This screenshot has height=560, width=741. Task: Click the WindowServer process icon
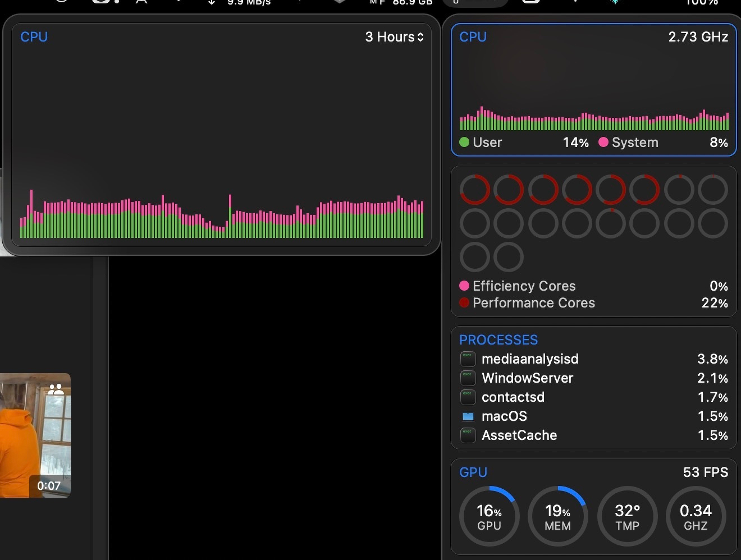[x=468, y=378]
